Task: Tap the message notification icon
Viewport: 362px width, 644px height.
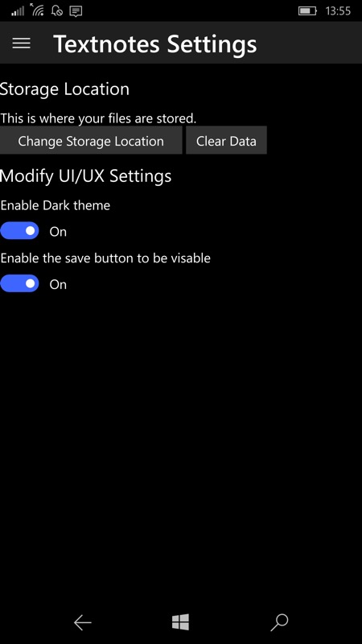Action: pos(76,11)
